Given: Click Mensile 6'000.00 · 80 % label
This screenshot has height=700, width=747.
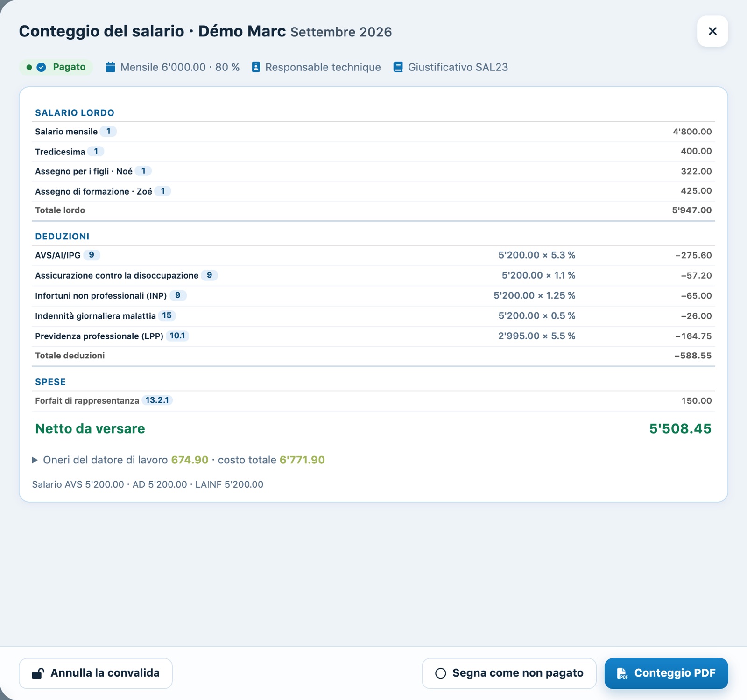Looking at the screenshot, I should click(x=180, y=67).
